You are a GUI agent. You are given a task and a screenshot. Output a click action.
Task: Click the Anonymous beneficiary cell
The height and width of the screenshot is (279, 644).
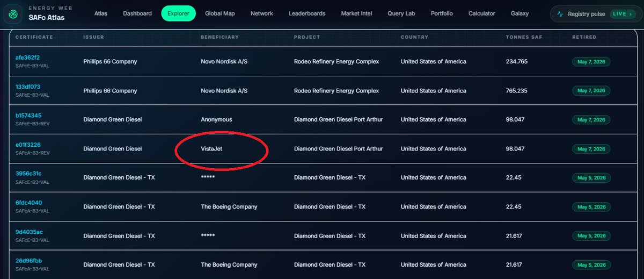[216, 120]
